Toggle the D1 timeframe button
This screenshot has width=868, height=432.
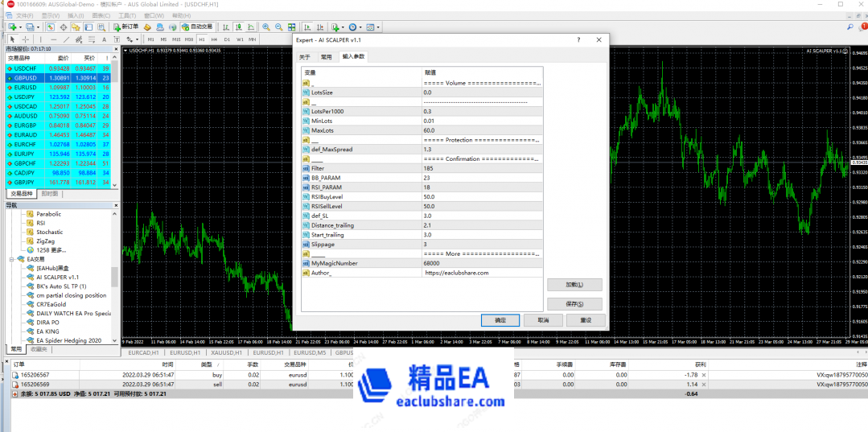click(227, 39)
